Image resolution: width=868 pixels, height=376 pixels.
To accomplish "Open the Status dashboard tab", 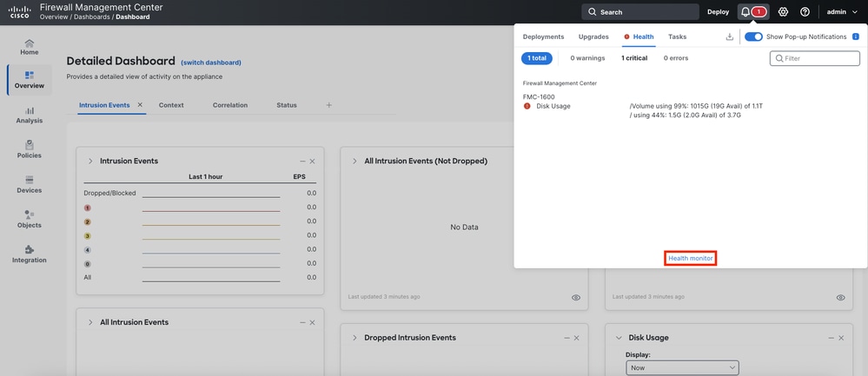I will [287, 105].
